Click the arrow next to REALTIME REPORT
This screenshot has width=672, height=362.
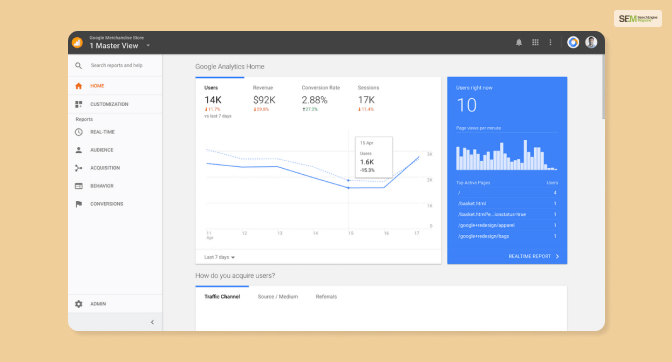click(557, 256)
